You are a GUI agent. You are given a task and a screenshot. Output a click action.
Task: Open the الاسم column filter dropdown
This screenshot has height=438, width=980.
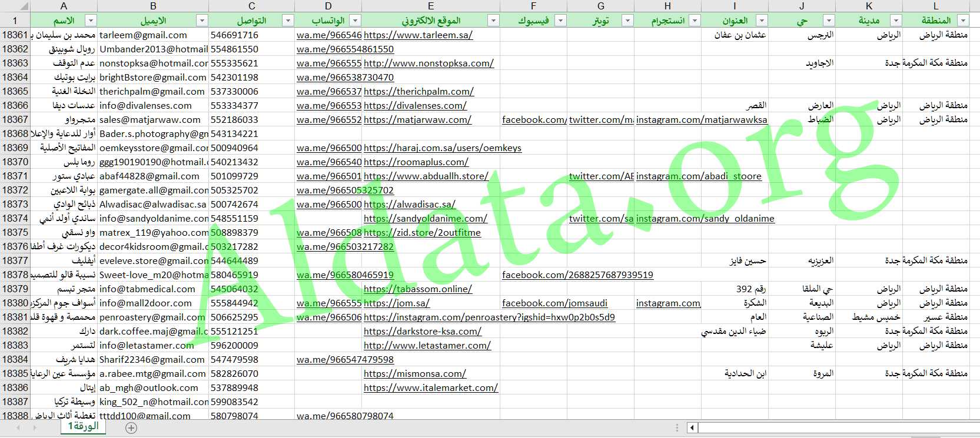click(90, 21)
